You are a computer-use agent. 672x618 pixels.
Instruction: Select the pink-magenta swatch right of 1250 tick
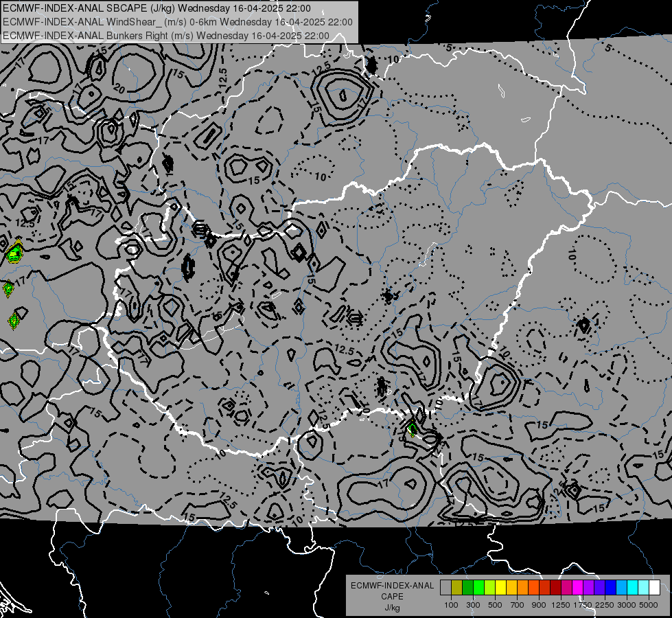tap(566, 588)
